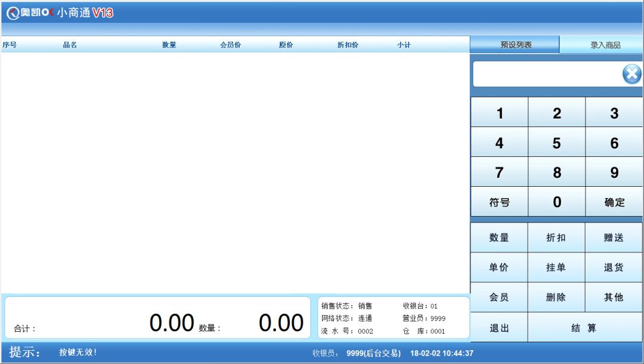The height and width of the screenshot is (364, 644).
Task: Click the date time 18-02-02 10:44:37
Action: pyautogui.click(x=441, y=353)
